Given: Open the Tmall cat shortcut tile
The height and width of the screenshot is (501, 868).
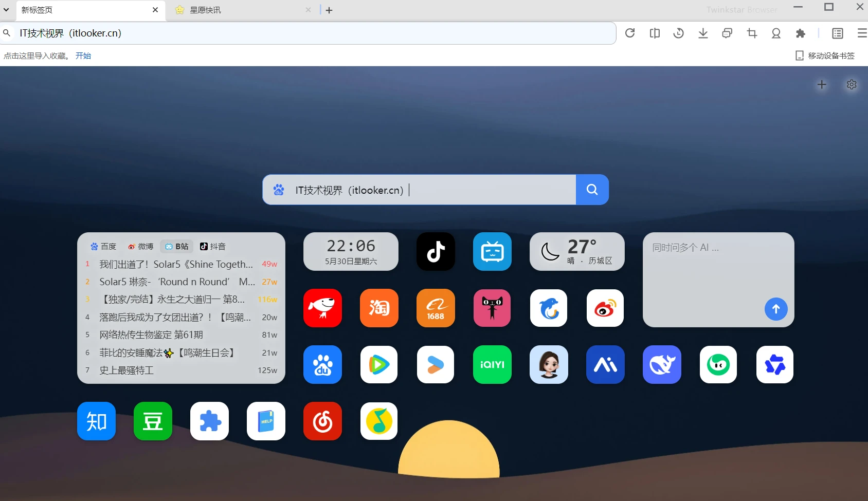Looking at the screenshot, I should 492,308.
